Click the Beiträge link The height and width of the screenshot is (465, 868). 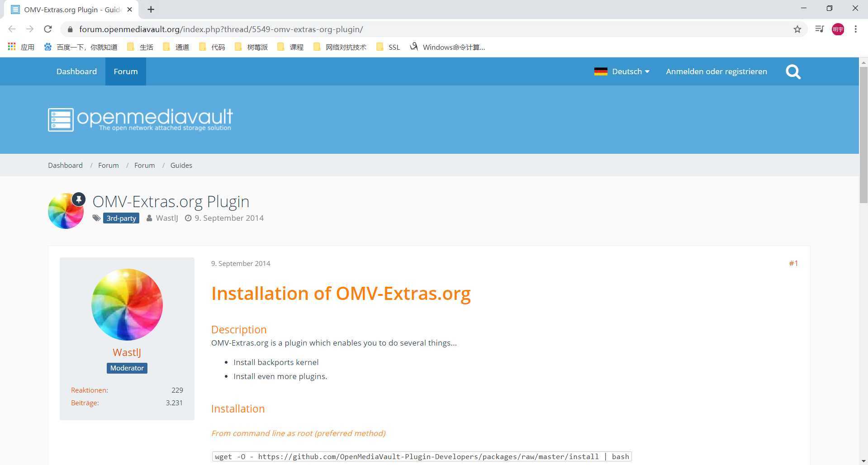click(x=85, y=403)
